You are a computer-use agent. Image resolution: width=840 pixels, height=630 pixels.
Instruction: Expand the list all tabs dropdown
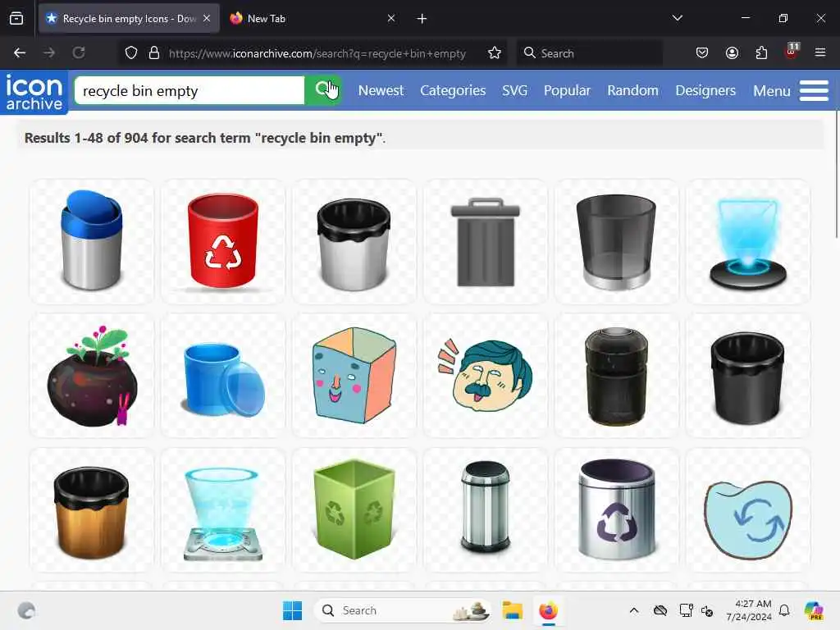pos(677,18)
